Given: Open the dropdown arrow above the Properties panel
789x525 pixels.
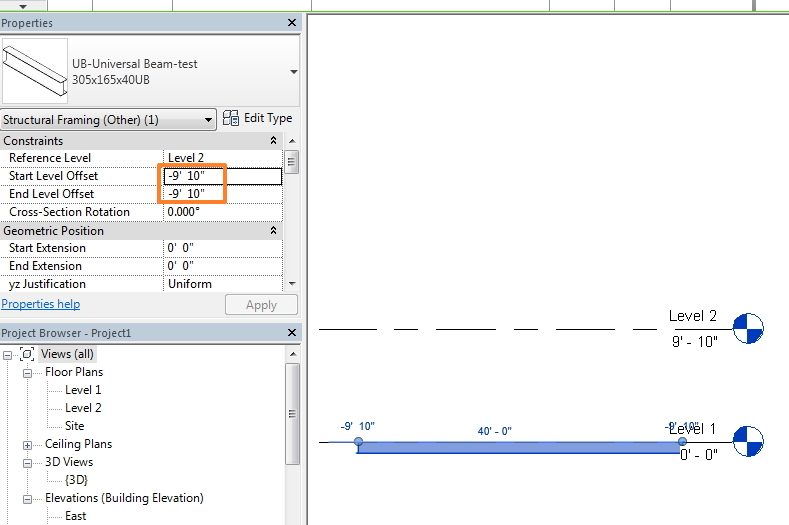Looking at the screenshot, I should tap(23, 7).
